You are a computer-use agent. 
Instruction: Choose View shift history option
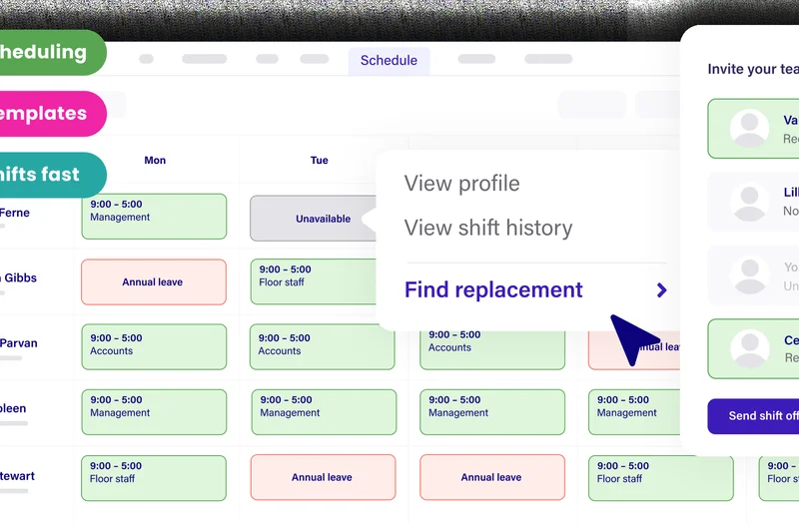pyautogui.click(x=487, y=228)
